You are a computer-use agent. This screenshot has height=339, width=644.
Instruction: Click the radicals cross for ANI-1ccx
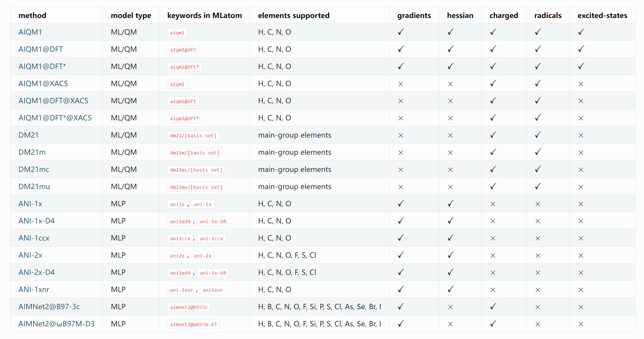538,238
